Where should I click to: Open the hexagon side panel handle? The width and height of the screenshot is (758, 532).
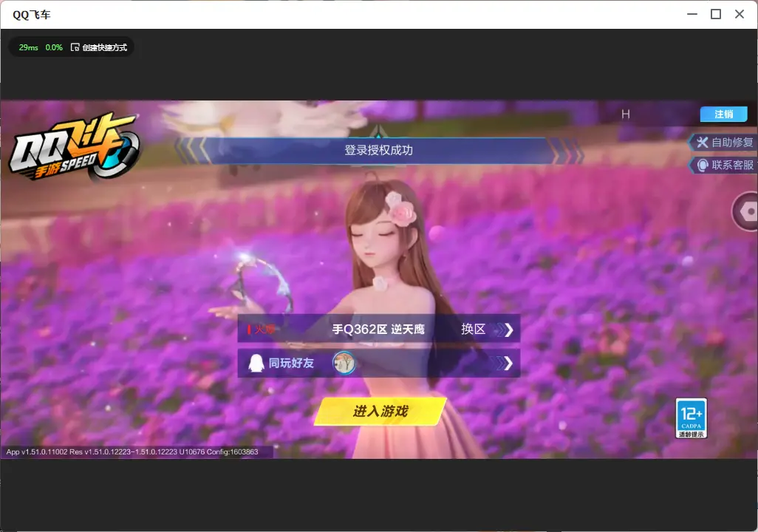745,211
